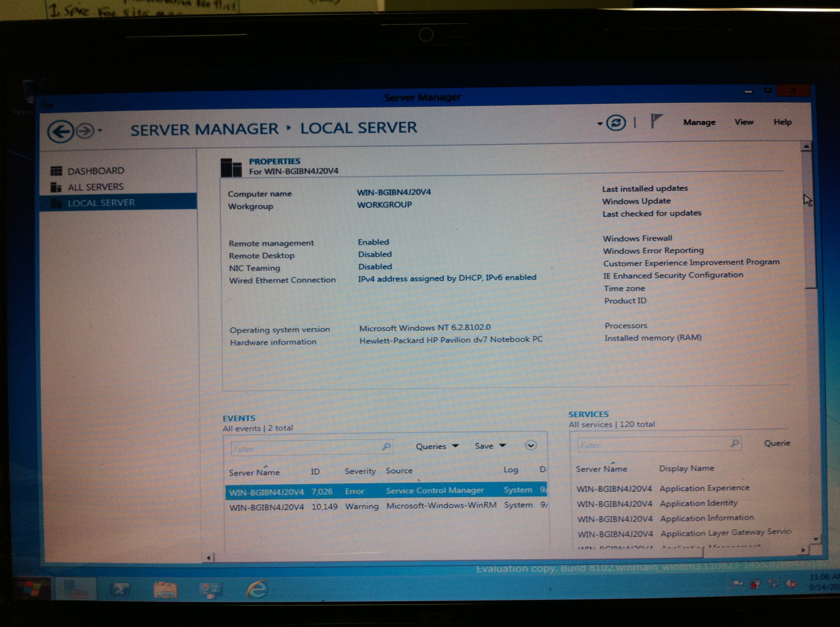This screenshot has height=627, width=840.
Task: Open the Notifications flag
Action: coord(656,121)
